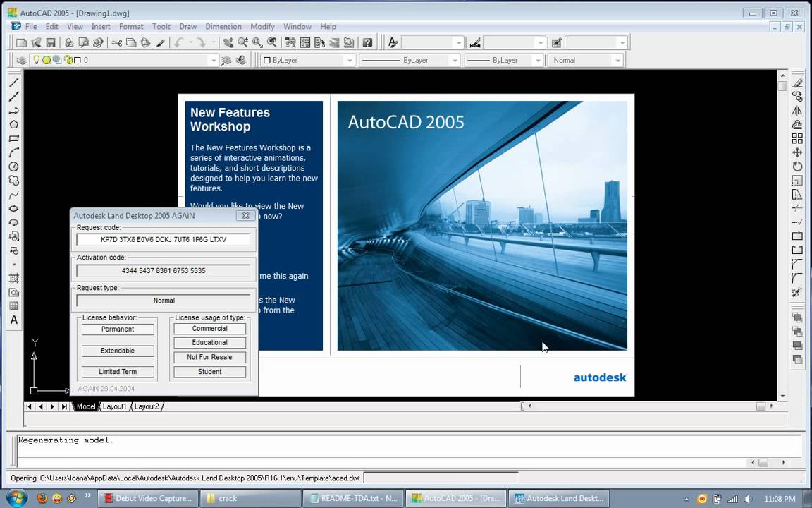Switch to README-TDA.txt taskbar window
The height and width of the screenshot is (508, 812).
(352, 498)
